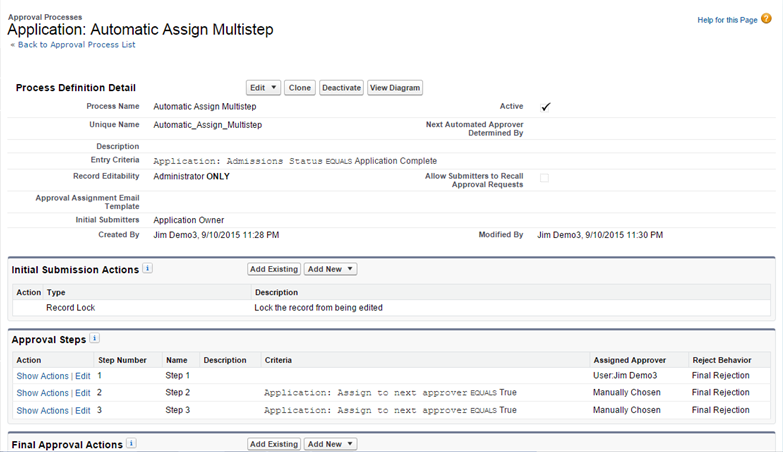Click Add Existing in Initial Submission Actions
783x452 pixels.
(273, 270)
